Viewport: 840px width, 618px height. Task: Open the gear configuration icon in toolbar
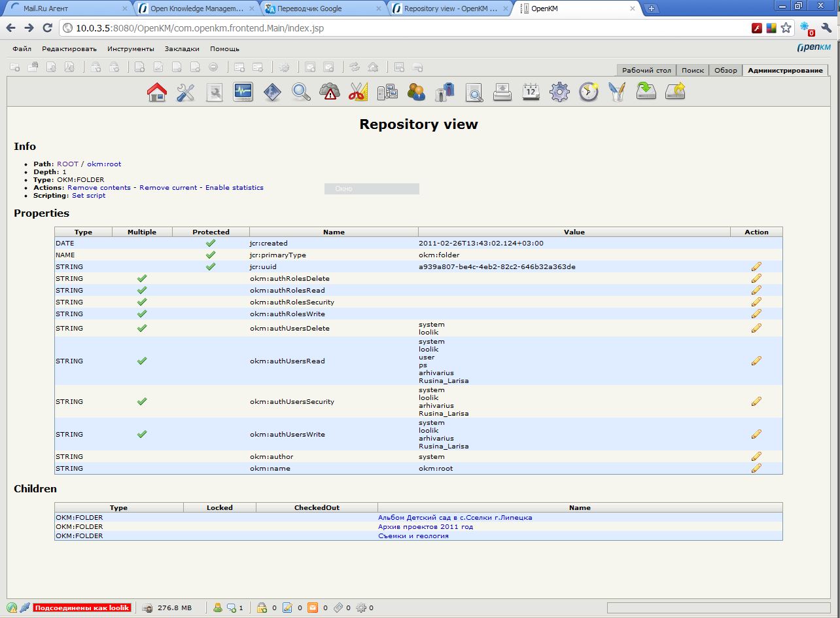click(559, 92)
